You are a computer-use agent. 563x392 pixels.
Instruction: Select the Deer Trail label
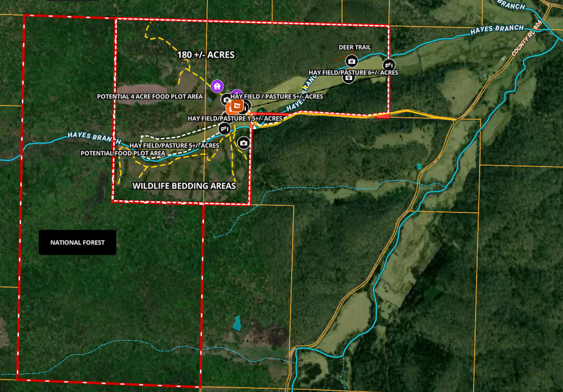pyautogui.click(x=355, y=47)
